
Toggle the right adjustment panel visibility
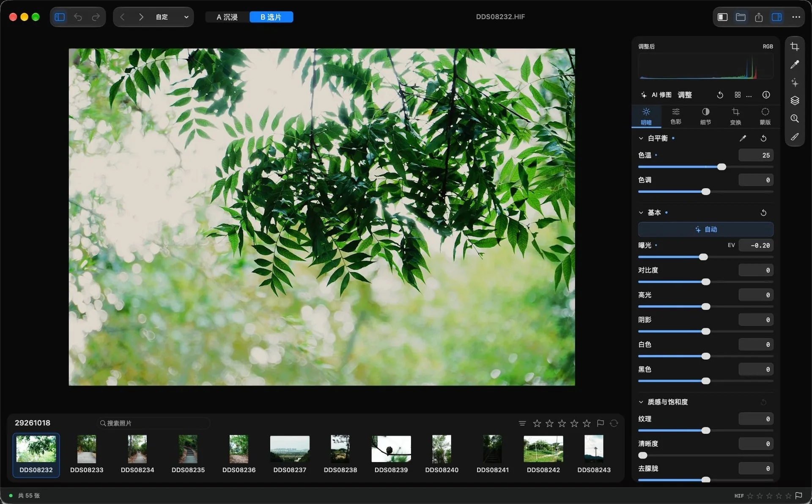tap(777, 17)
